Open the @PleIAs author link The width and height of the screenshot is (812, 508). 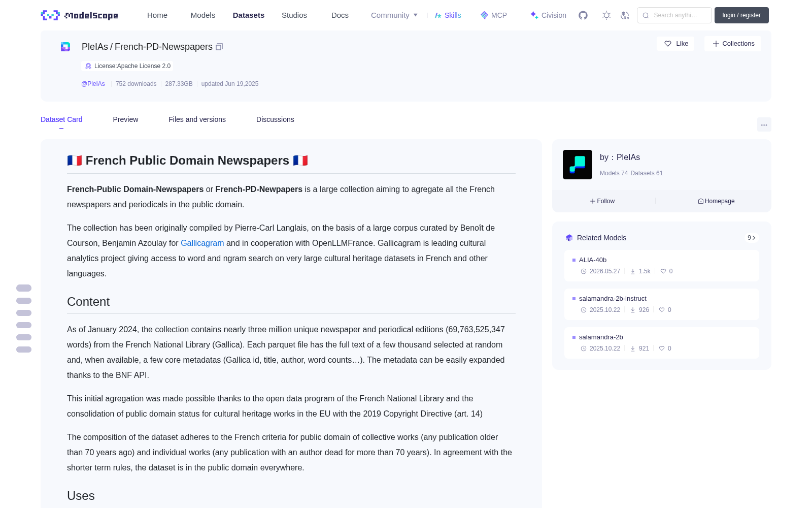(93, 84)
